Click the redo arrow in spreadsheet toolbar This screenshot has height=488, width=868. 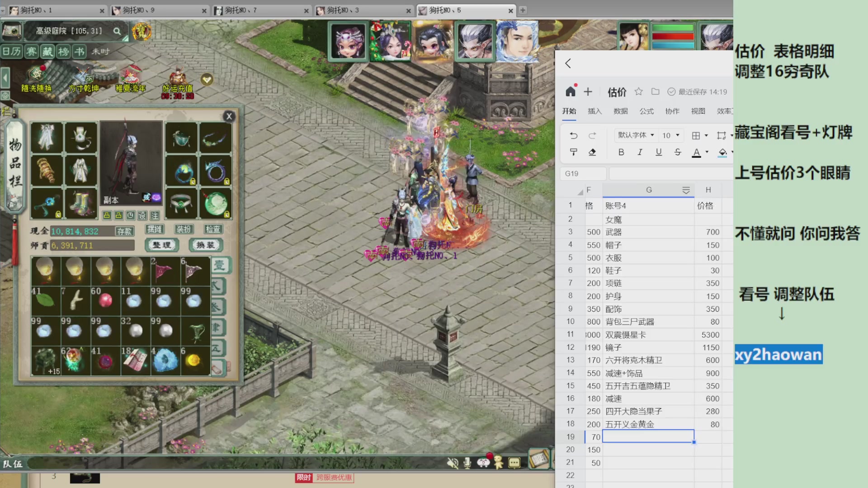[x=592, y=135]
